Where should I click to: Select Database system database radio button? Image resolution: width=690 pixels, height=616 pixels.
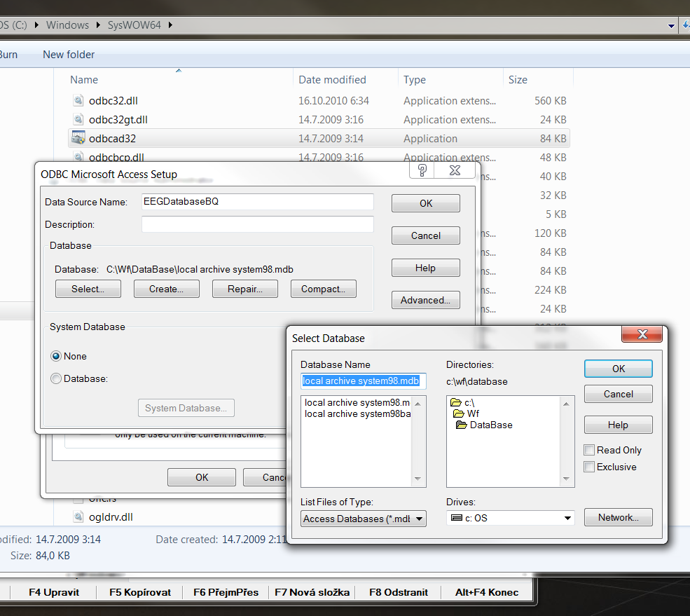coord(56,378)
